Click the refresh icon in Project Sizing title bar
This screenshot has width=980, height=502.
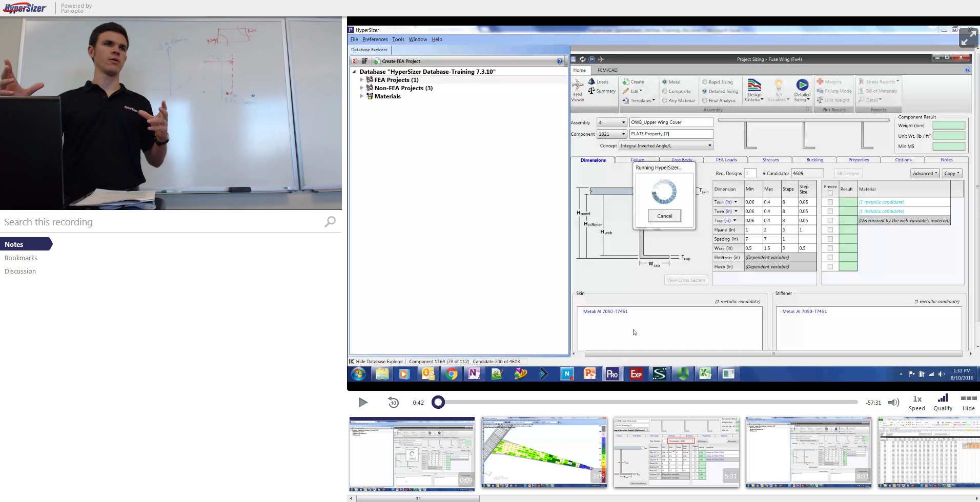582,59
